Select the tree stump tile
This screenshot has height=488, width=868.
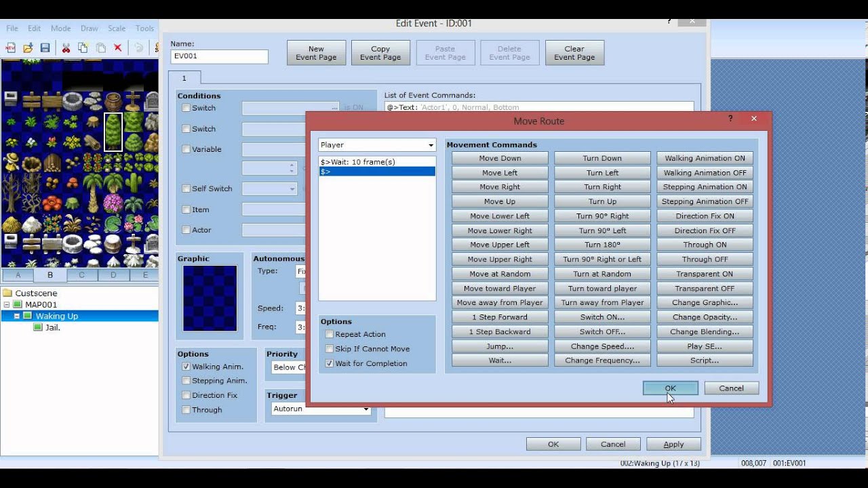pos(92,123)
